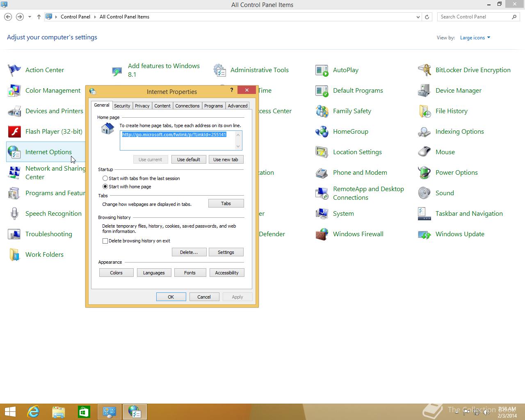Viewport: 525px width, 420px height.
Task: Select Start with tabs from last session
Action: click(x=105, y=178)
